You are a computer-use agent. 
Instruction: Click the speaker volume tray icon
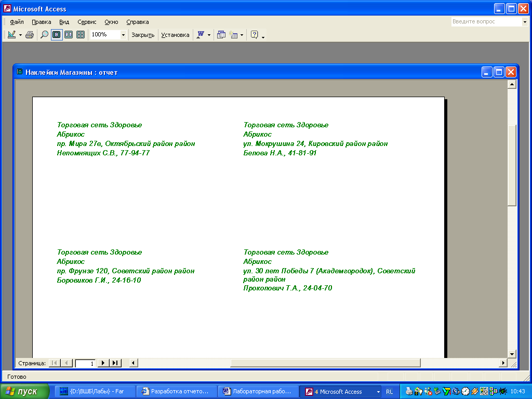(x=484, y=391)
